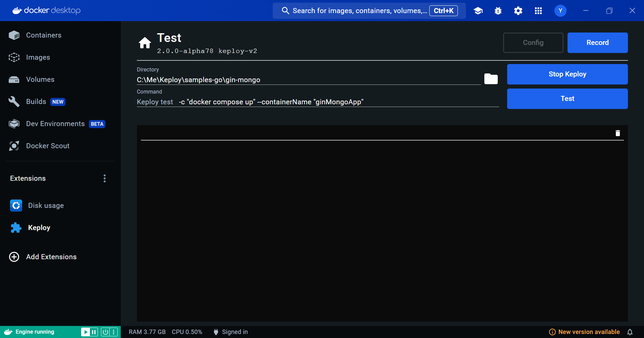The width and height of the screenshot is (644, 338).
Task: Pause the Docker engine
Action: pos(94,332)
